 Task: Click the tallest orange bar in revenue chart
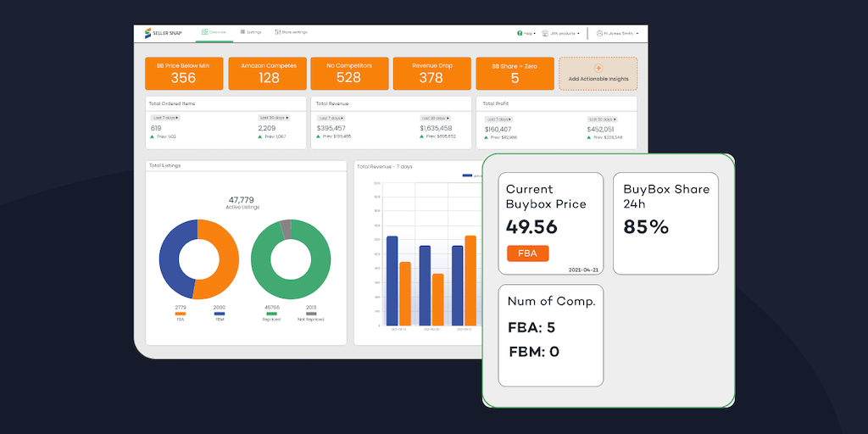point(470,280)
